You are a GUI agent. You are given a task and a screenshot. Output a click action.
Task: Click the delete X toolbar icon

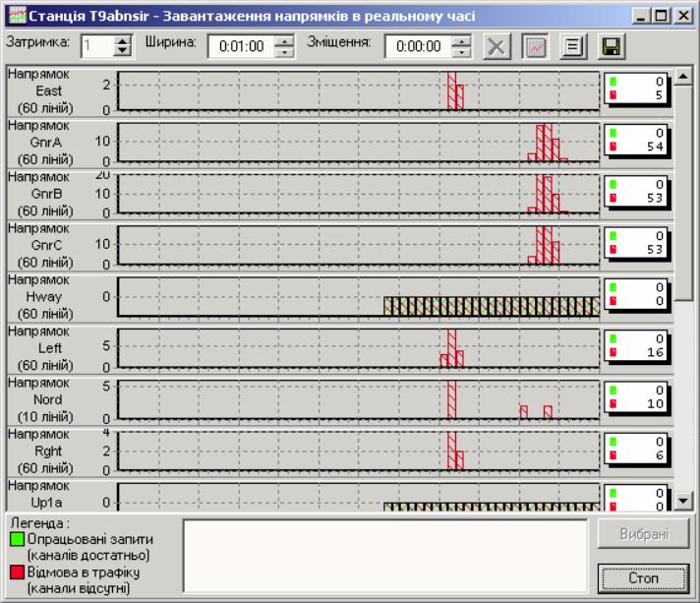496,46
